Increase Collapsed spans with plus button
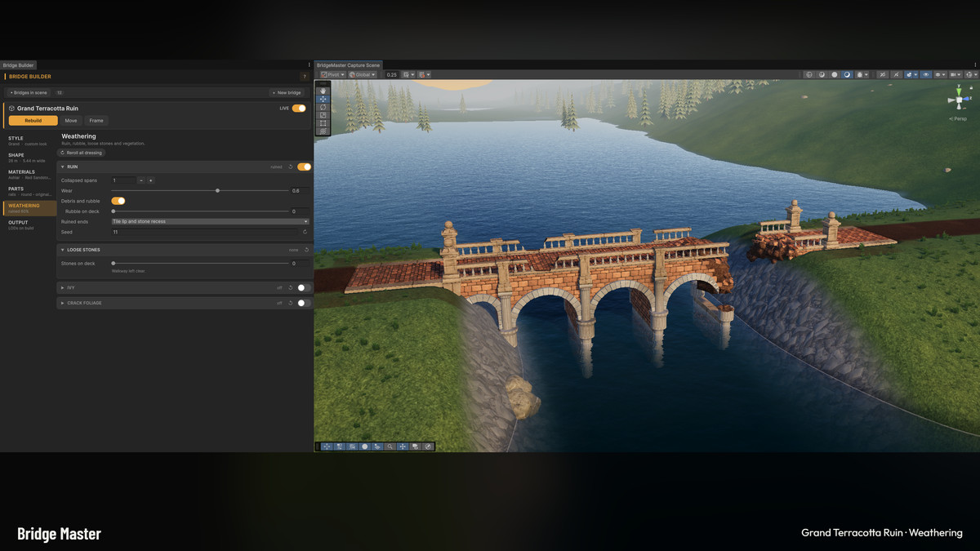Image resolution: width=980 pixels, height=551 pixels. click(x=150, y=180)
